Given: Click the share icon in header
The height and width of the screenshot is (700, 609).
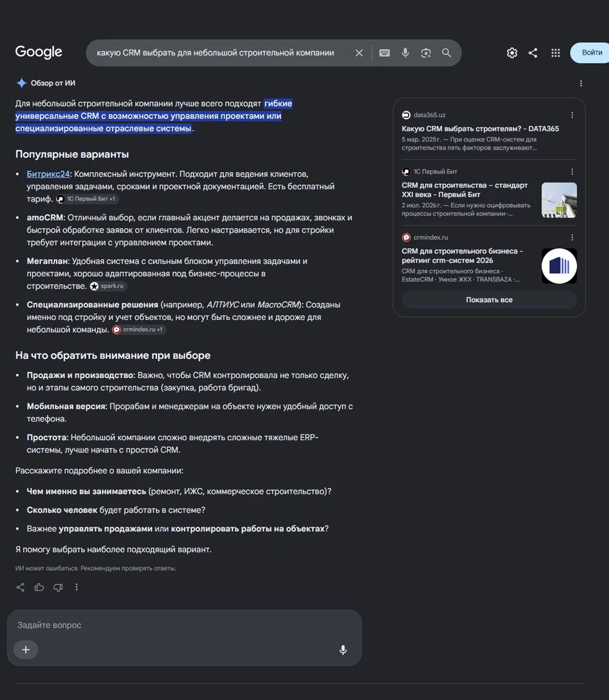Looking at the screenshot, I should [532, 53].
